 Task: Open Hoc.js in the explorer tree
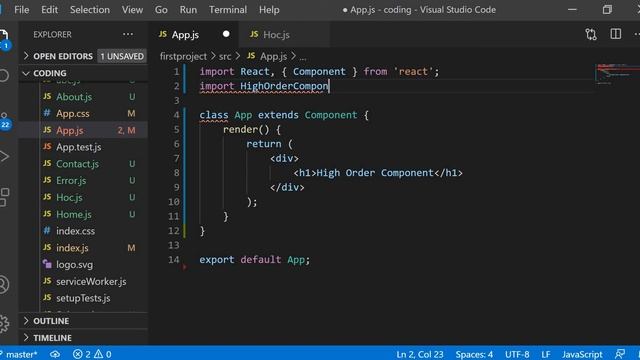click(x=83, y=198)
